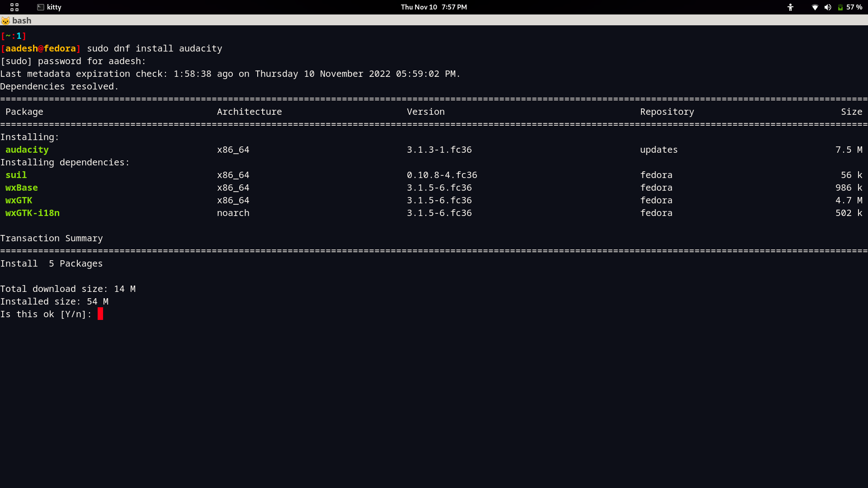
Task: Click the wxGTK-i18n package name
Action: tap(33, 213)
